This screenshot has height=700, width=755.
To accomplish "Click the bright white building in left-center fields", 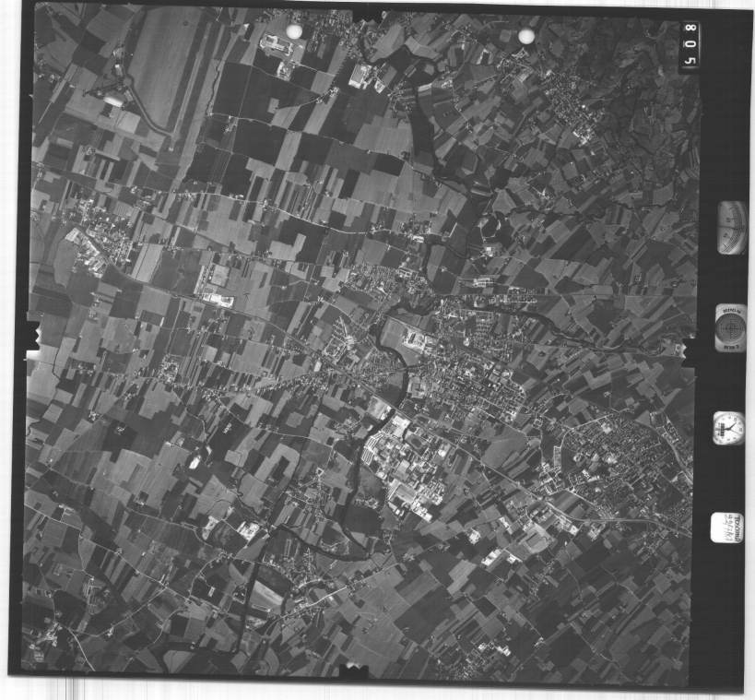I will (x=218, y=299).
